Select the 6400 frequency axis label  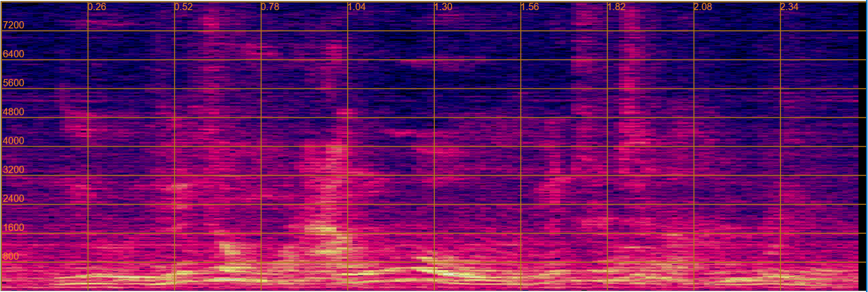tap(13, 54)
